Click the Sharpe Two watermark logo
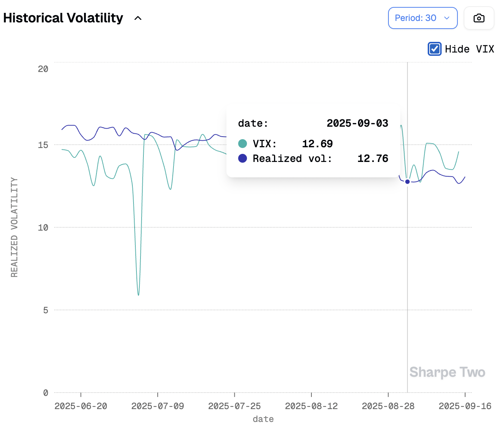Viewport: 504px width, 437px height. pyautogui.click(x=447, y=372)
